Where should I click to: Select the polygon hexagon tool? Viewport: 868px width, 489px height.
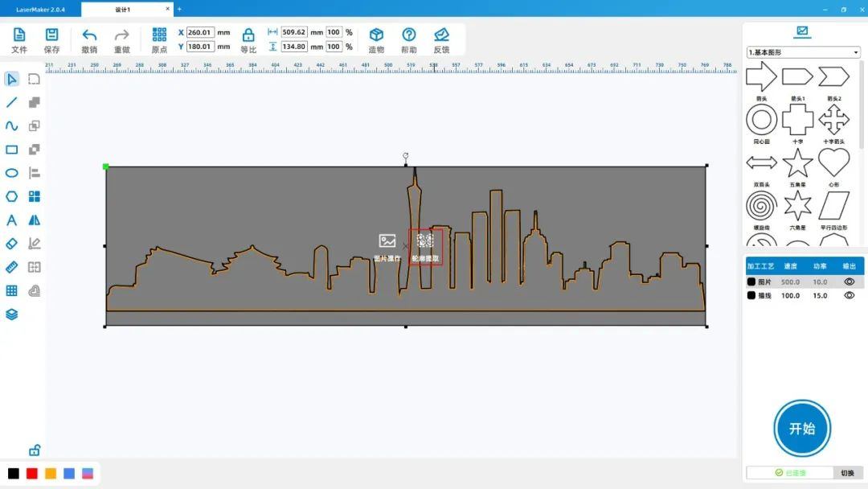11,196
